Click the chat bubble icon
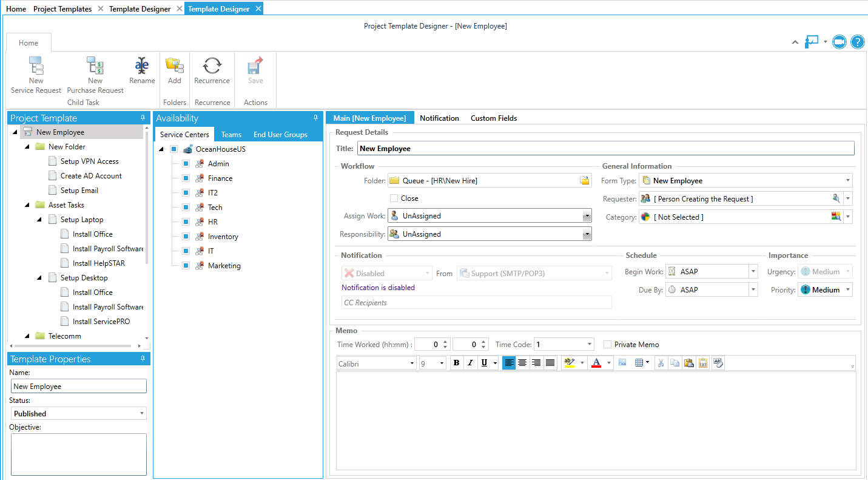 coord(812,41)
